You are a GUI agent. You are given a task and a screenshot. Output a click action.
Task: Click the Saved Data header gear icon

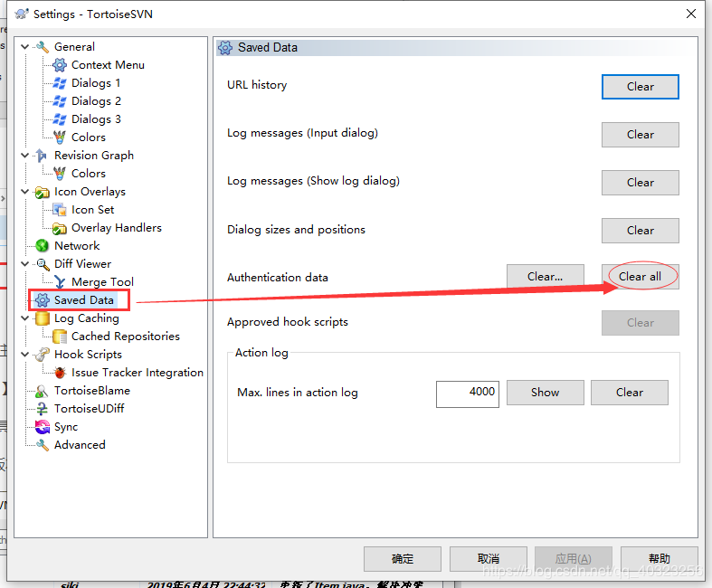click(x=224, y=48)
